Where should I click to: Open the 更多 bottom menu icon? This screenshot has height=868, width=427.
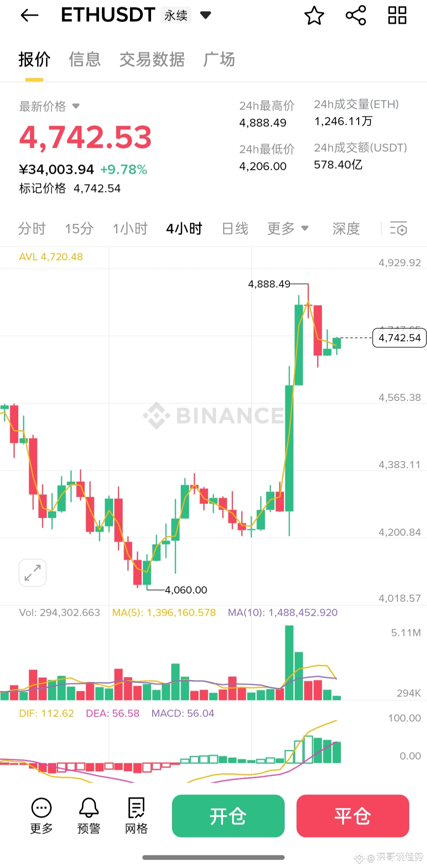[42, 815]
